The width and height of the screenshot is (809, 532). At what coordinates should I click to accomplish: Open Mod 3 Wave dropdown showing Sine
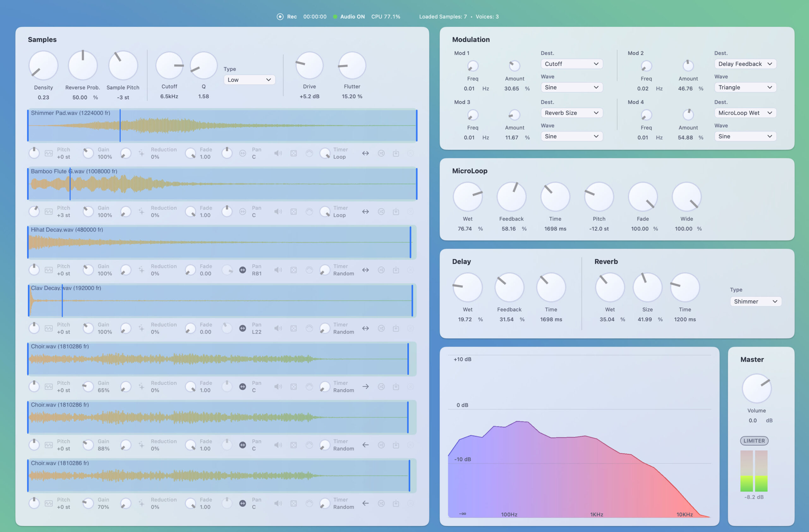click(x=572, y=136)
